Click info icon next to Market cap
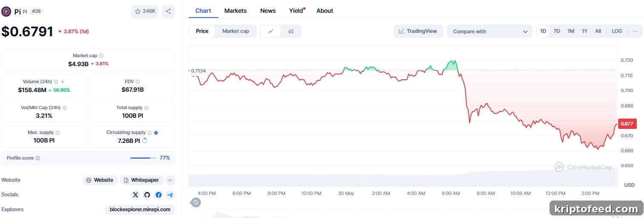The image size is (644, 218). pyautogui.click(x=101, y=56)
